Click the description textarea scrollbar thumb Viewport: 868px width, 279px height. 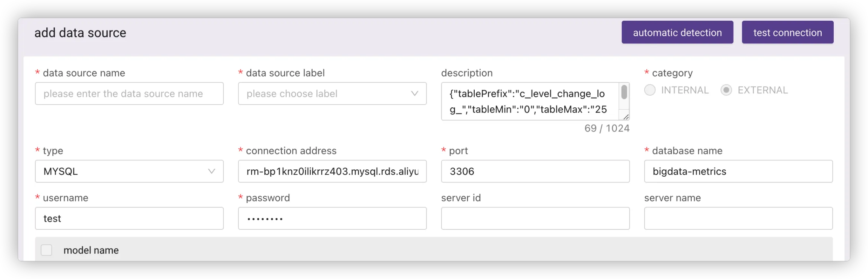[x=624, y=92]
